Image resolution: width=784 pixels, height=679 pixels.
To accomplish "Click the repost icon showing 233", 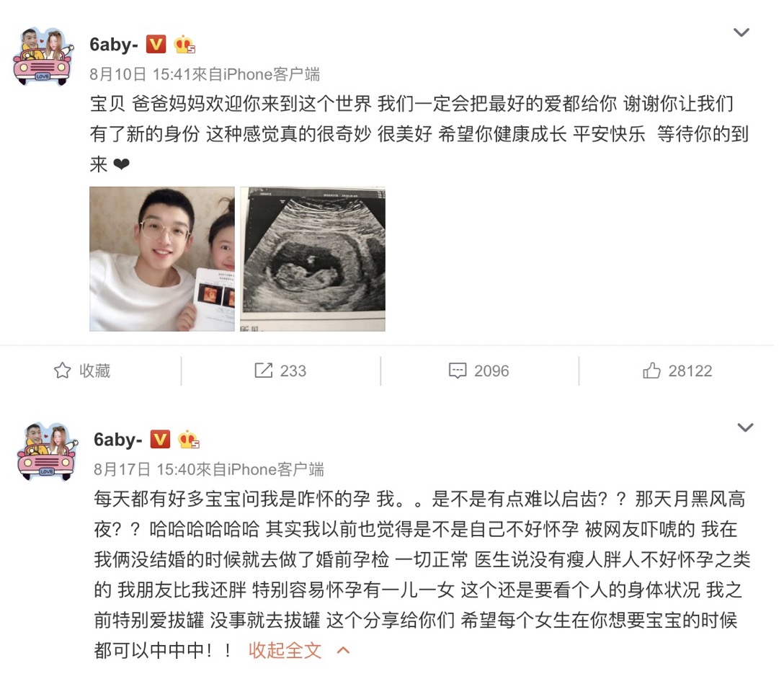I will [264, 370].
